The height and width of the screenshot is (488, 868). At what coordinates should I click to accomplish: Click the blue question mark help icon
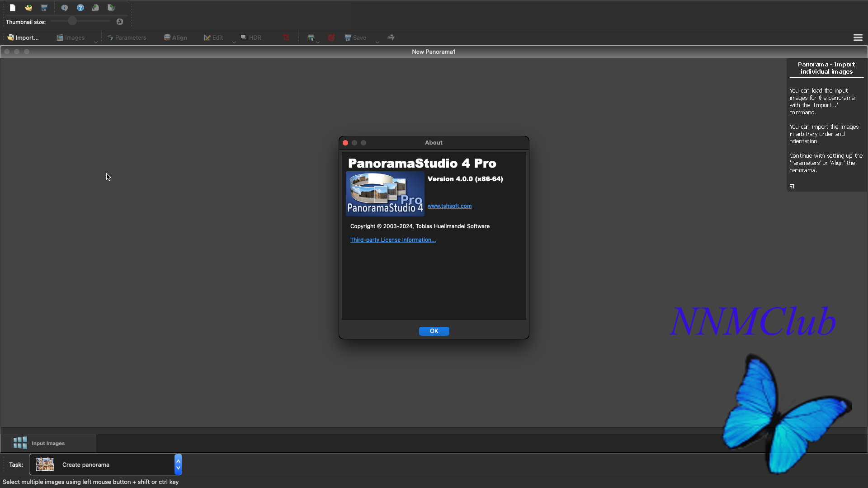(x=80, y=8)
